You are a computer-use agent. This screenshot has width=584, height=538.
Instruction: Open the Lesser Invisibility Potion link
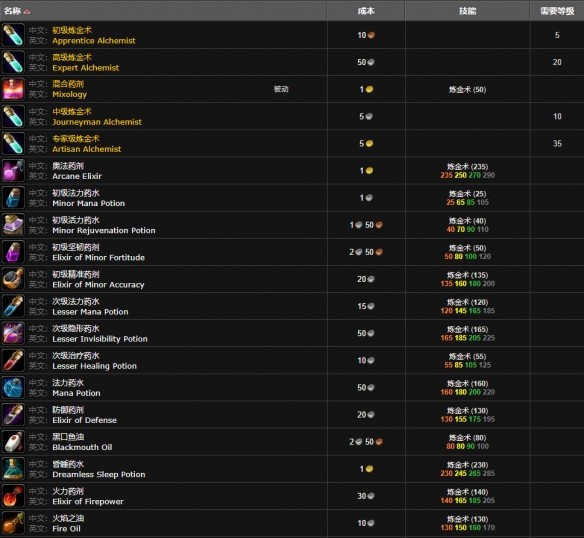point(100,339)
